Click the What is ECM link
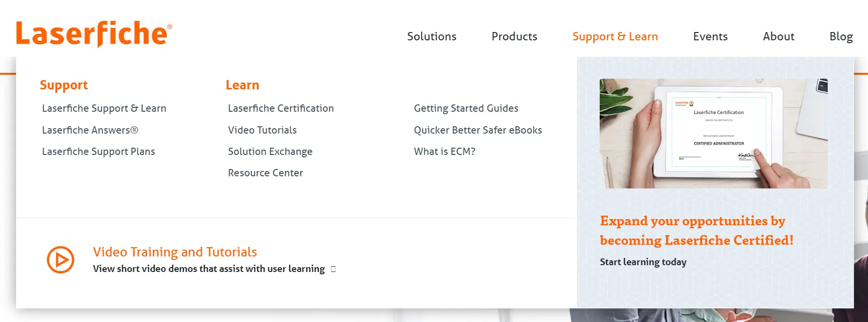Viewport: 868px width, 322px height. [444, 151]
